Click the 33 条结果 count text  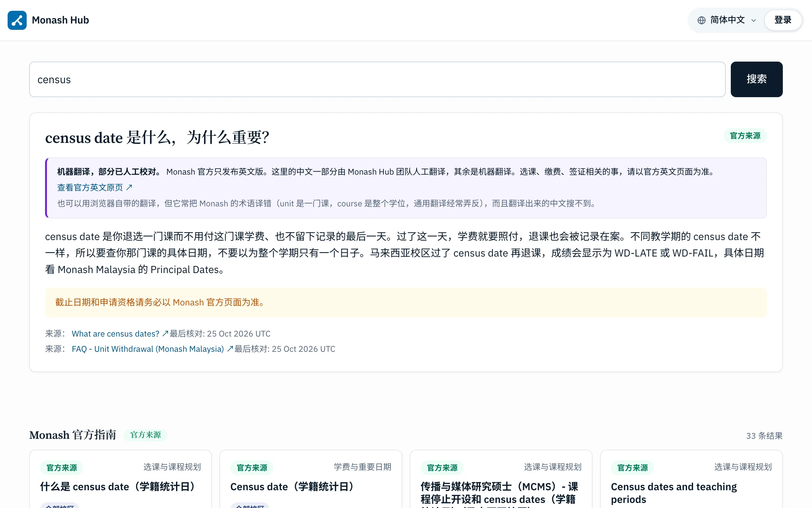pos(764,436)
